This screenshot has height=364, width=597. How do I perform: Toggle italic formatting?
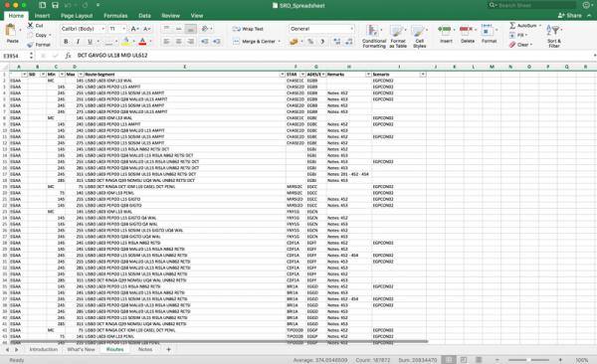[78, 41]
